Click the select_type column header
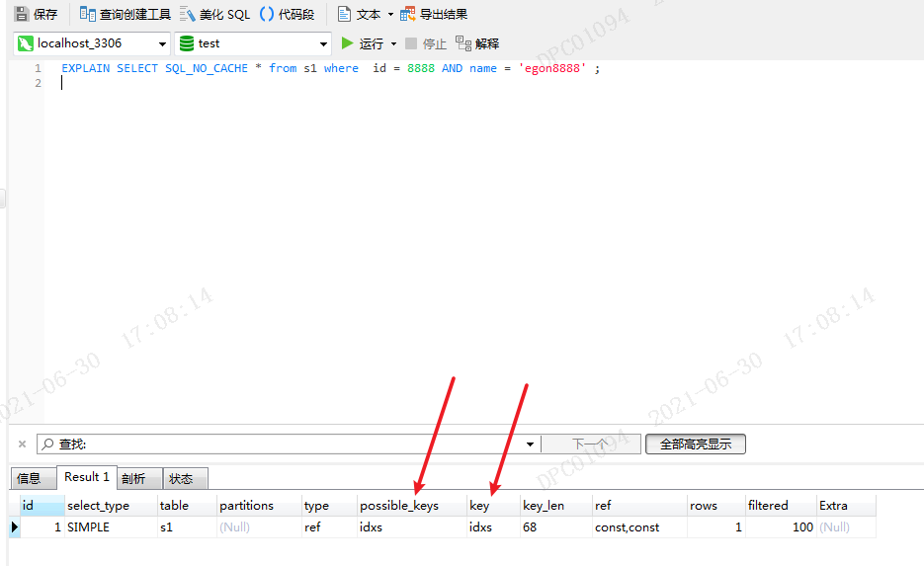924x566 pixels. coord(111,506)
